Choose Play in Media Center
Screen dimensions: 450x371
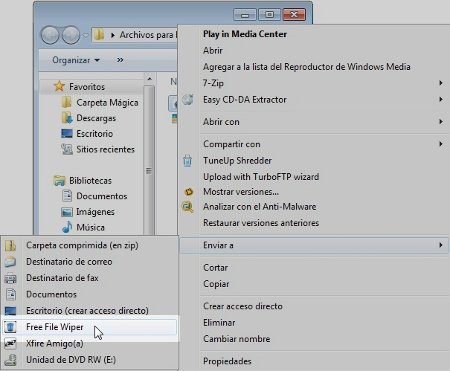[245, 34]
